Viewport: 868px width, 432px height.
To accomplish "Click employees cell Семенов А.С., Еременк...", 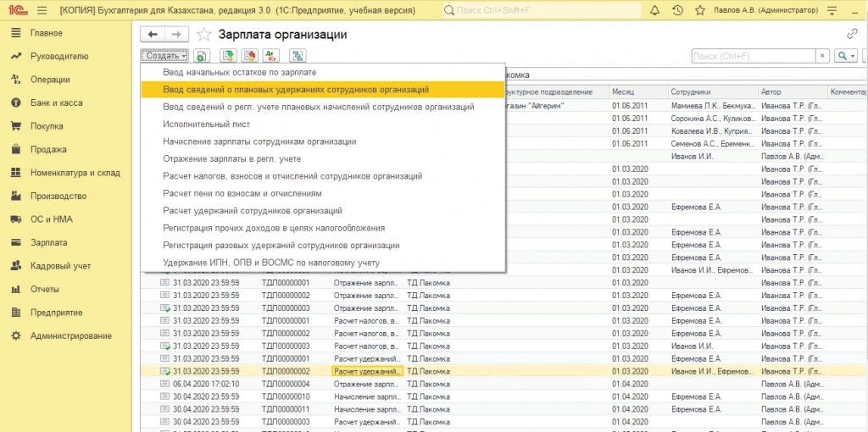I will (x=712, y=144).
